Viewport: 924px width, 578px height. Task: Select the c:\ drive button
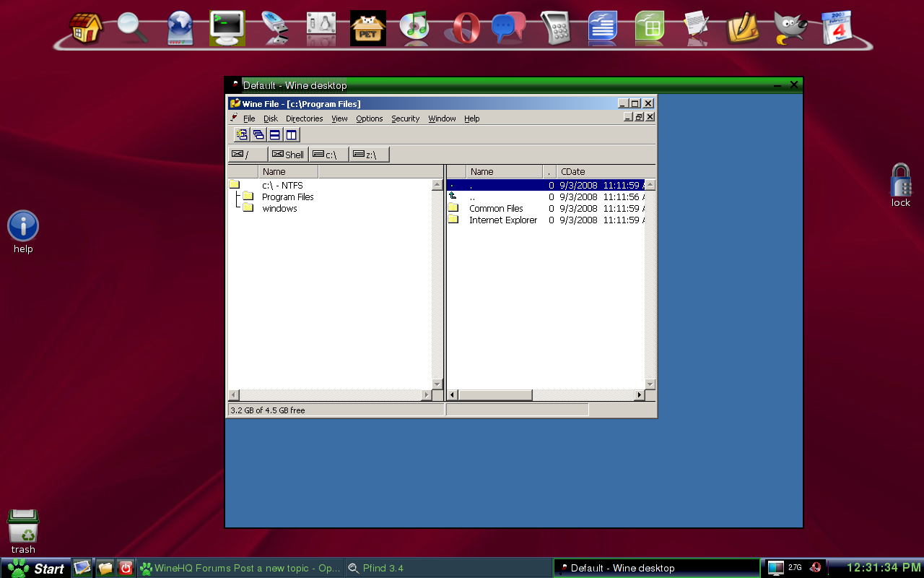(x=328, y=154)
